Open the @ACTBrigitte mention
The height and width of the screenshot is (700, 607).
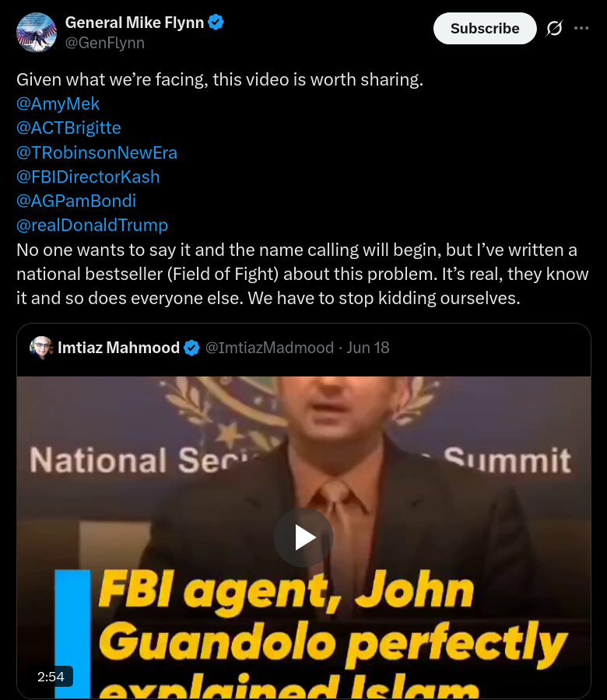click(68, 128)
